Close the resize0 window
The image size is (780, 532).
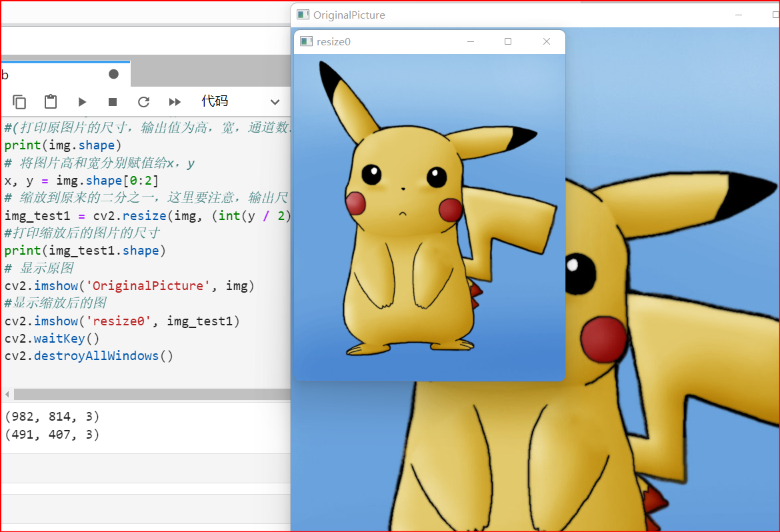point(547,41)
